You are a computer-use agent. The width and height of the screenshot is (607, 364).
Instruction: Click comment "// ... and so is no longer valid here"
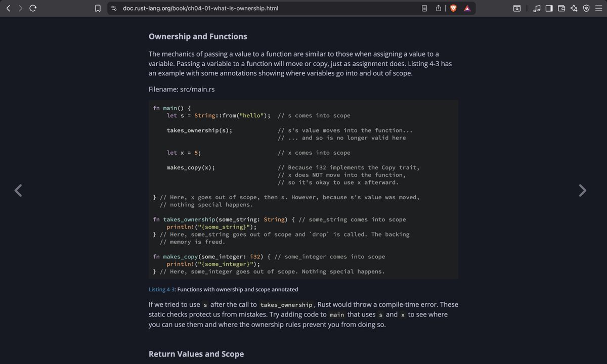(342, 138)
